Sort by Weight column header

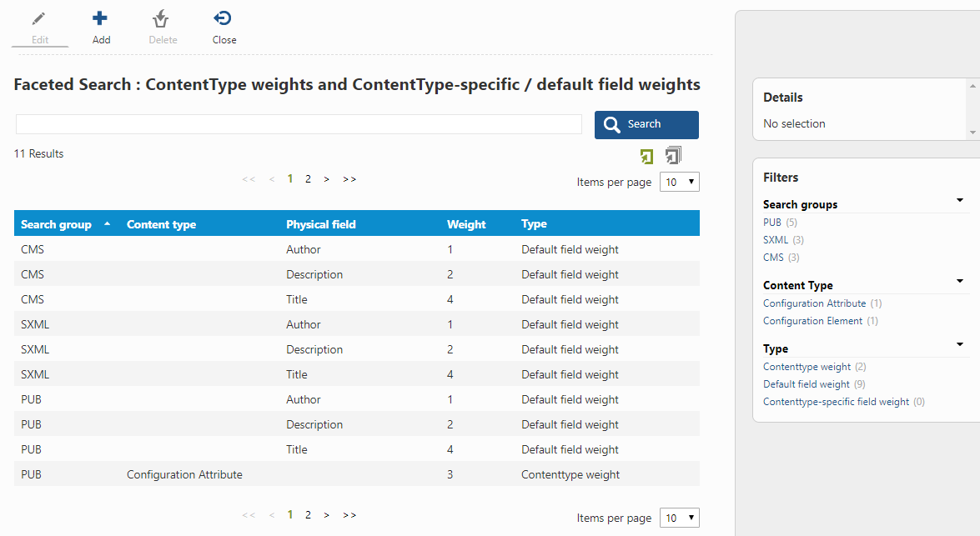[466, 224]
